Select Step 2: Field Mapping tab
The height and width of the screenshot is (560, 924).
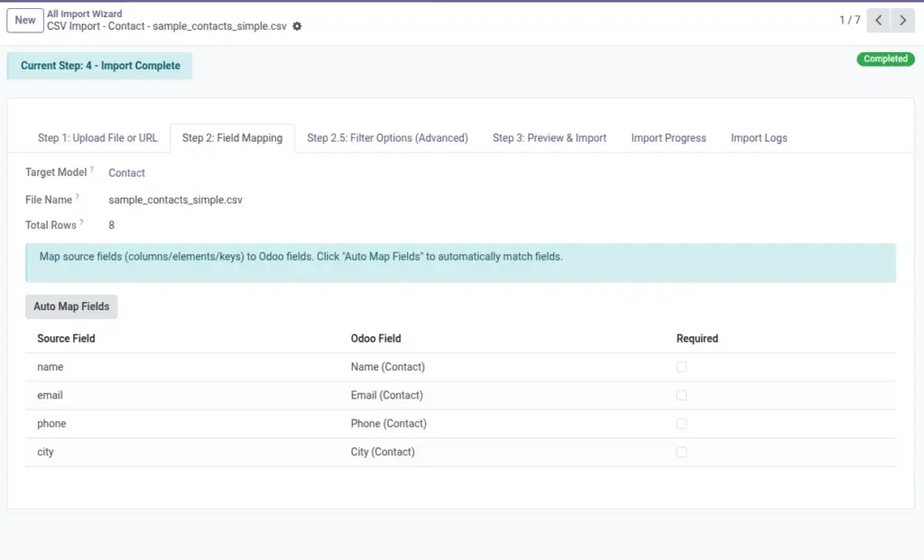pos(232,138)
